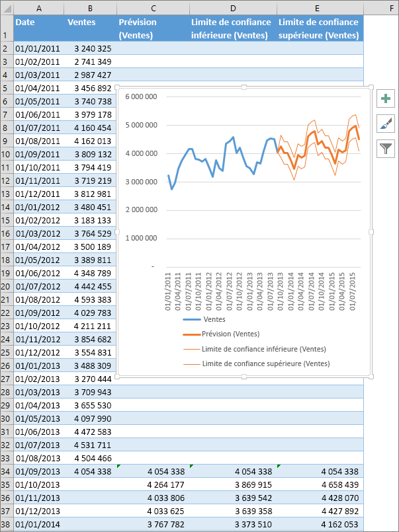
Task: Select cell with date 01/12/2011
Action: [x=39, y=194]
